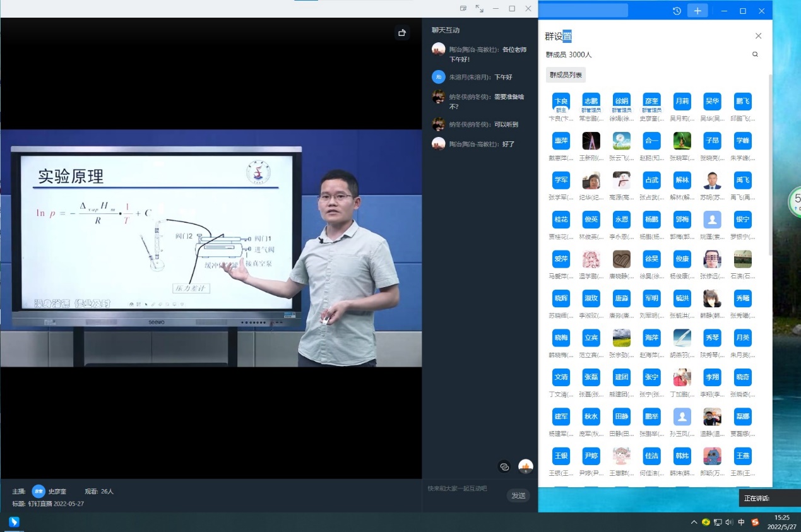
Task: Open the history clock icon in the blue header
Action: (x=677, y=11)
